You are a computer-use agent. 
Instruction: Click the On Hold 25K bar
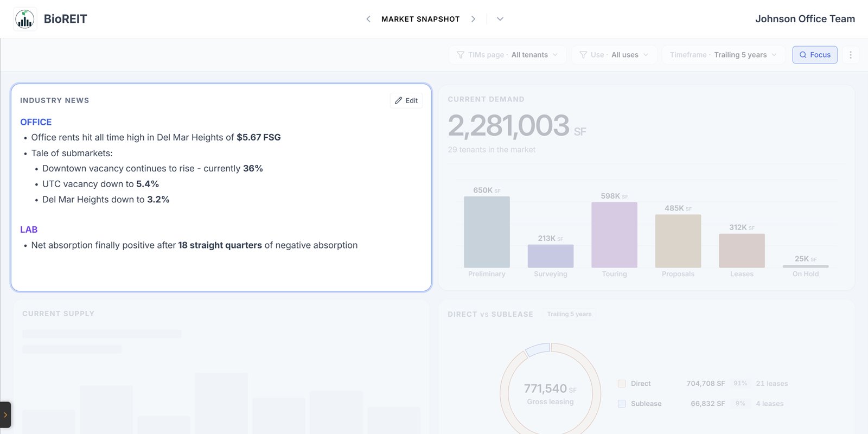coord(806,266)
